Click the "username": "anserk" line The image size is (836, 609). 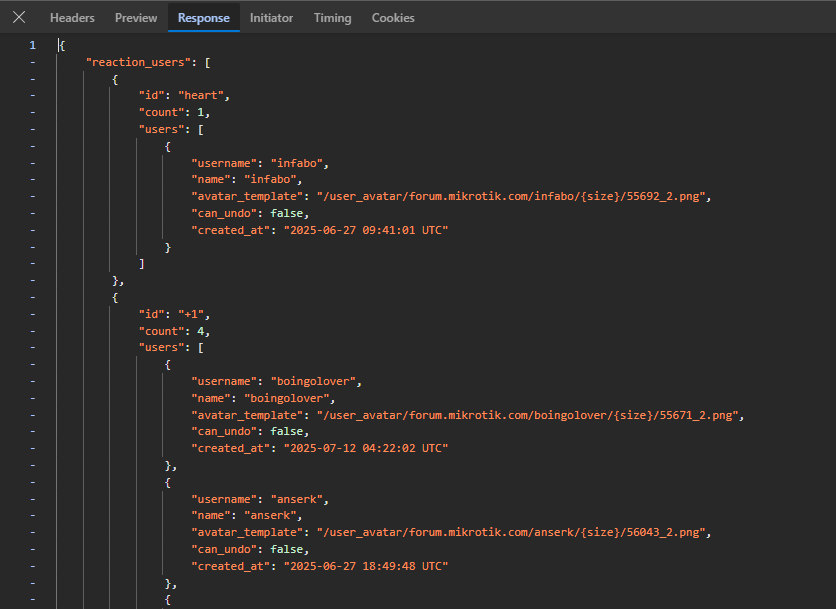[x=260, y=499]
